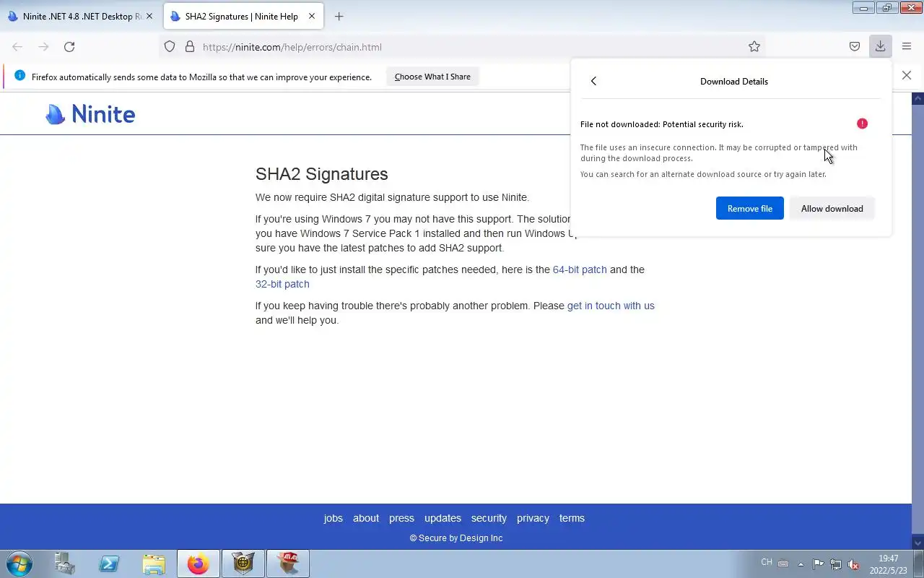Image resolution: width=924 pixels, height=578 pixels.
Task: Open the about footer link
Action: [x=366, y=518]
